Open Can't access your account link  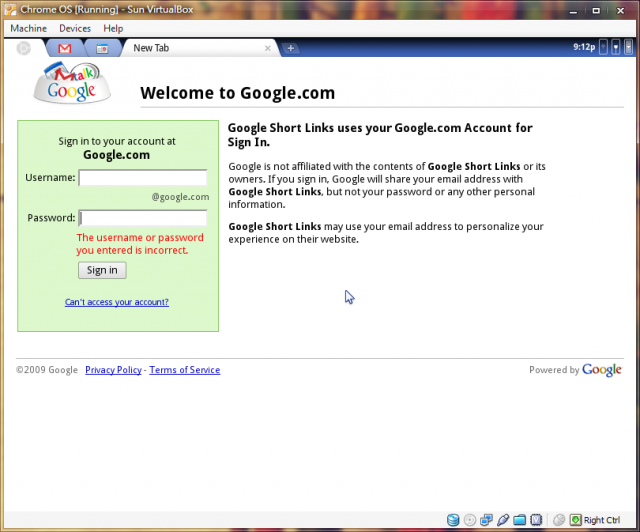(117, 302)
